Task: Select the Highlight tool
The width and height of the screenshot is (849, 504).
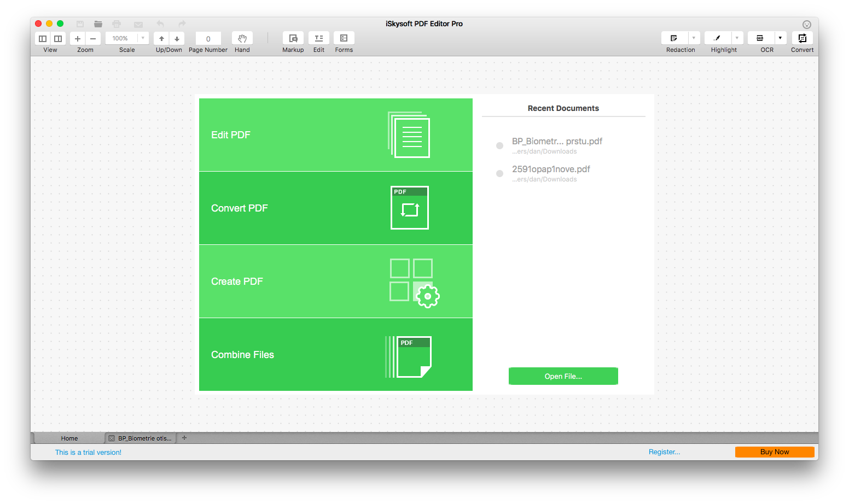Action: click(717, 38)
